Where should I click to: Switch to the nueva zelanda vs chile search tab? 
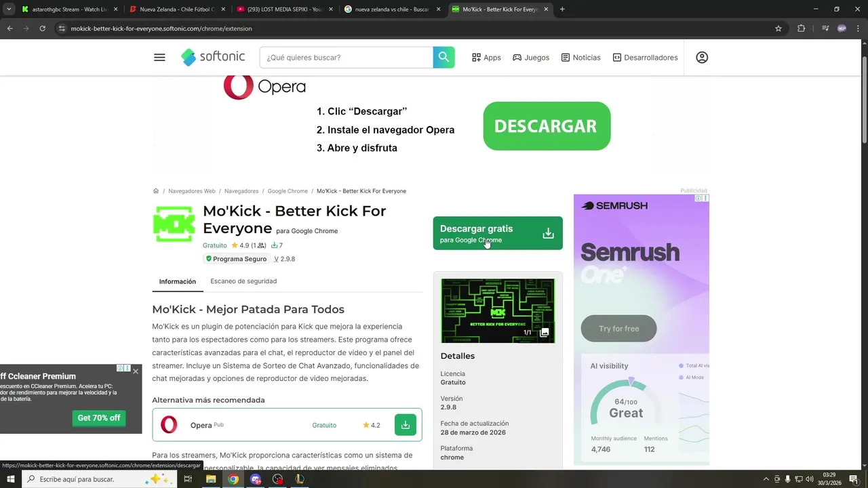point(393,9)
